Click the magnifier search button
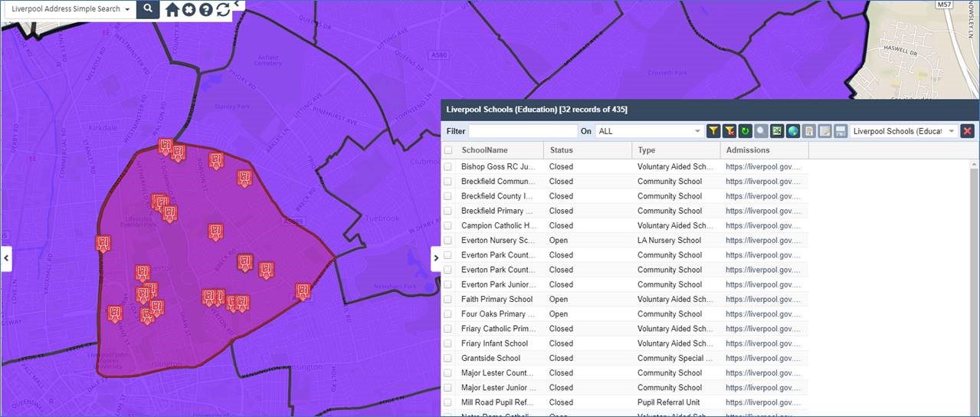Screen dimensions: 980x417 point(148,9)
